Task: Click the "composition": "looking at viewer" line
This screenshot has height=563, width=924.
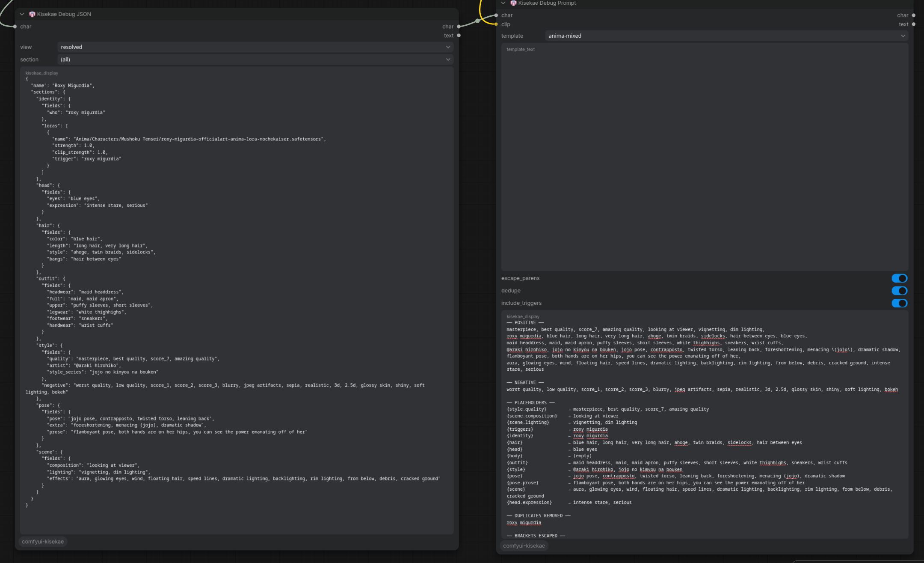Action: click(x=93, y=465)
